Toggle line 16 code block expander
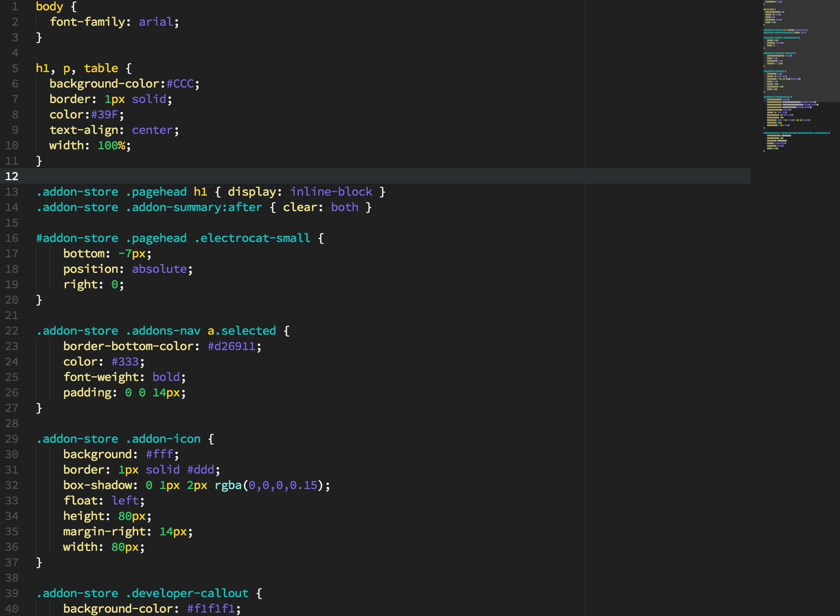The image size is (840, 616). click(27, 238)
